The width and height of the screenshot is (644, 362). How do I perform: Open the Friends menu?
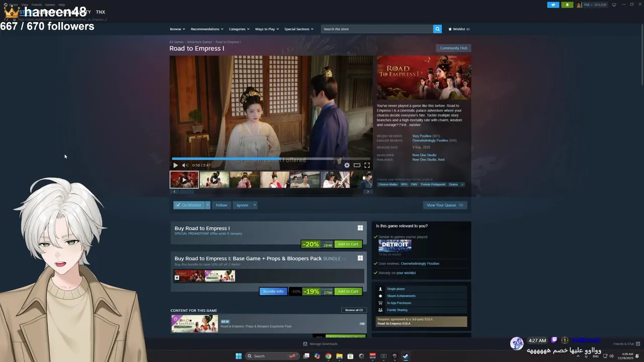[37, 5]
